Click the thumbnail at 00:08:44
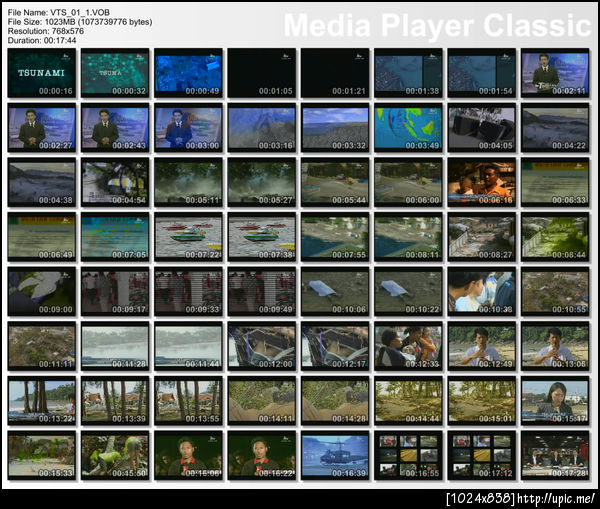The height and width of the screenshot is (509, 600). [555, 237]
